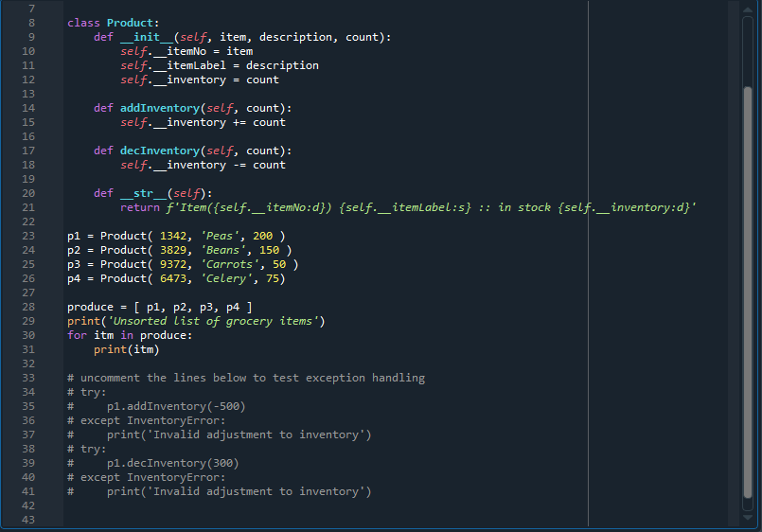Click line number 21 in gutter

pos(28,207)
